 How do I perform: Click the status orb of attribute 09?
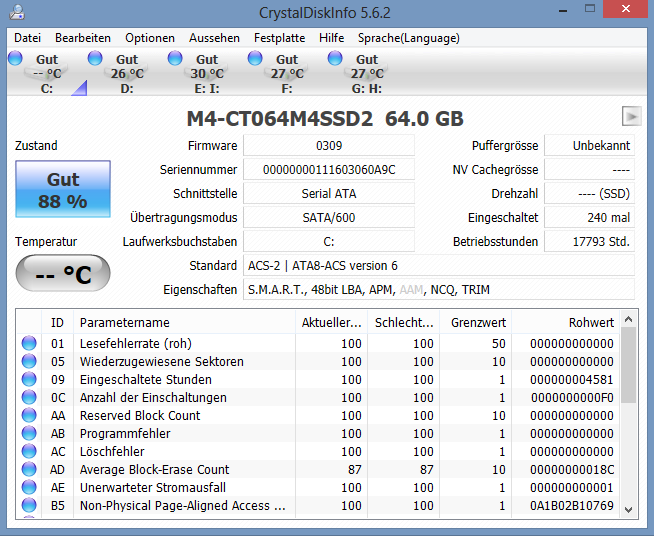click(29, 379)
